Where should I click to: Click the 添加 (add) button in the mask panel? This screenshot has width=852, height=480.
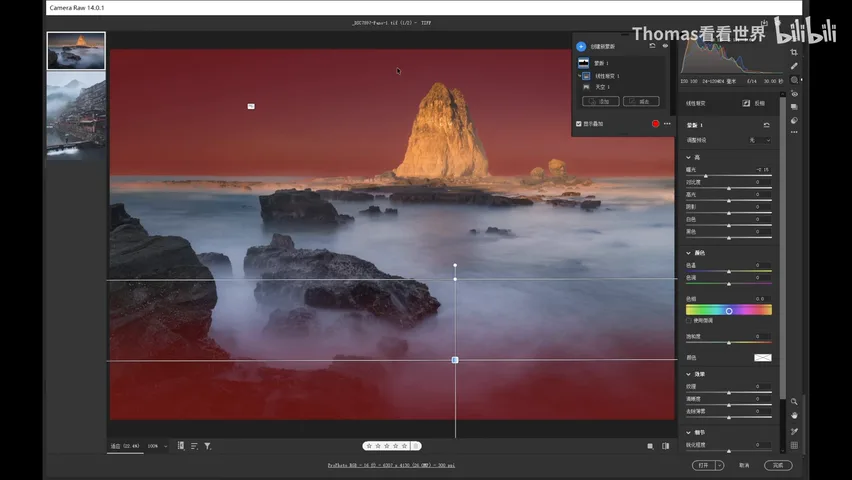coord(600,101)
